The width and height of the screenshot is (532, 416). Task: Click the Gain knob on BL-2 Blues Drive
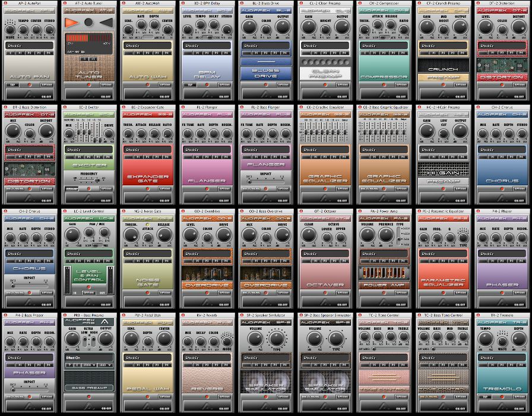coord(249,27)
